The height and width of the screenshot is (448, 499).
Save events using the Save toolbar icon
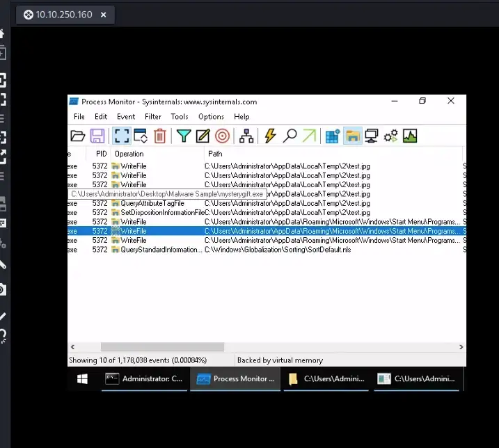tap(97, 136)
